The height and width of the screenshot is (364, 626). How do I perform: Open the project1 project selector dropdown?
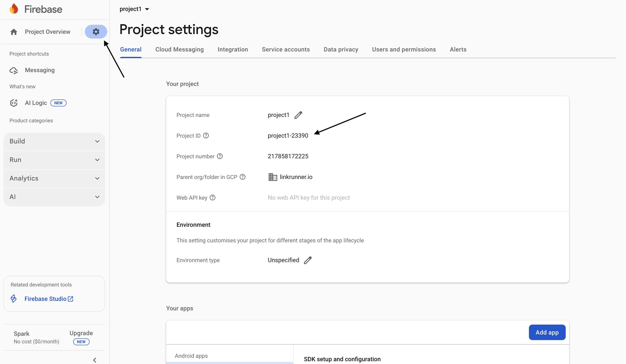[x=134, y=9]
